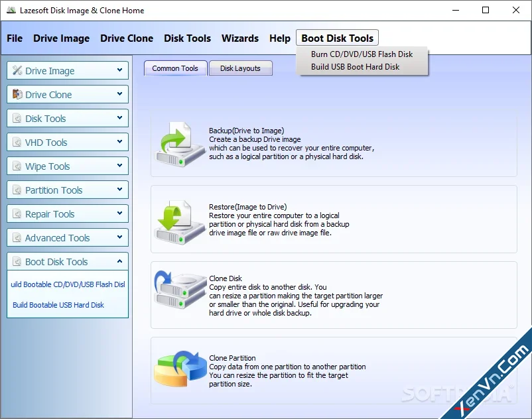The width and height of the screenshot is (532, 419).
Task: Choose Burn CD/DVD/USB Flash Disk menu entry
Action: tap(362, 54)
